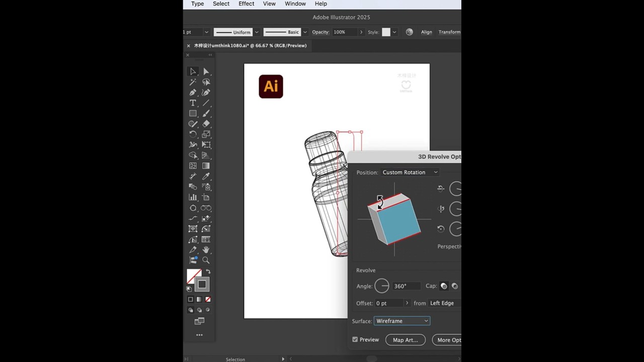Select the Paintbrush tool
The image size is (644, 362).
coord(206,114)
